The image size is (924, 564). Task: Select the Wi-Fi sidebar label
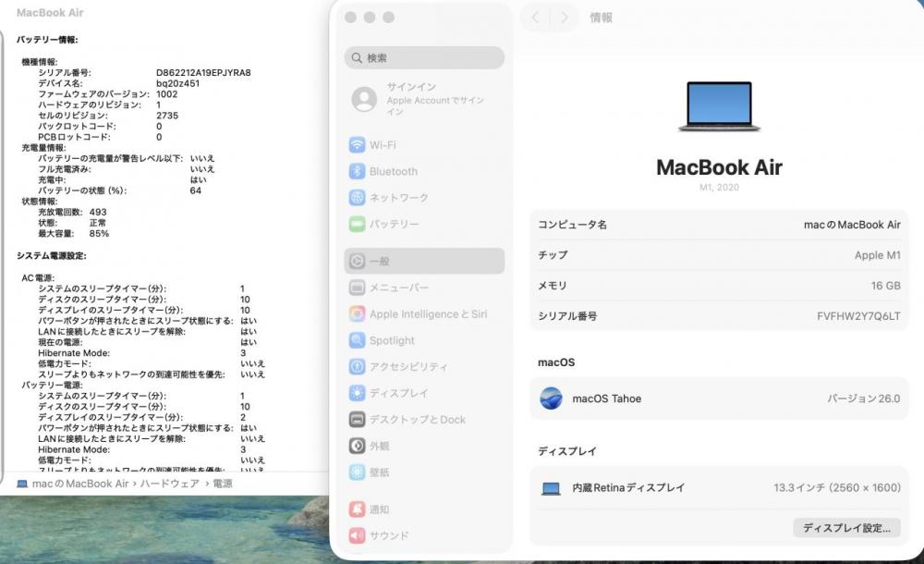[x=383, y=144]
